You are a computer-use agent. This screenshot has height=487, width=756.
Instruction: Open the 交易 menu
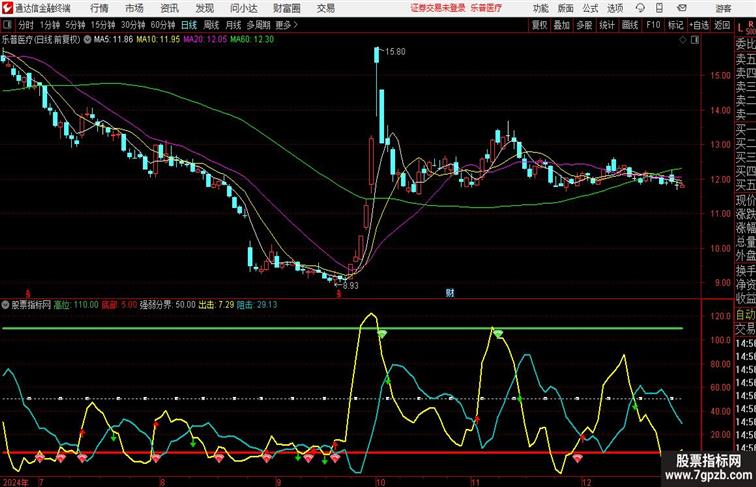pos(325,8)
